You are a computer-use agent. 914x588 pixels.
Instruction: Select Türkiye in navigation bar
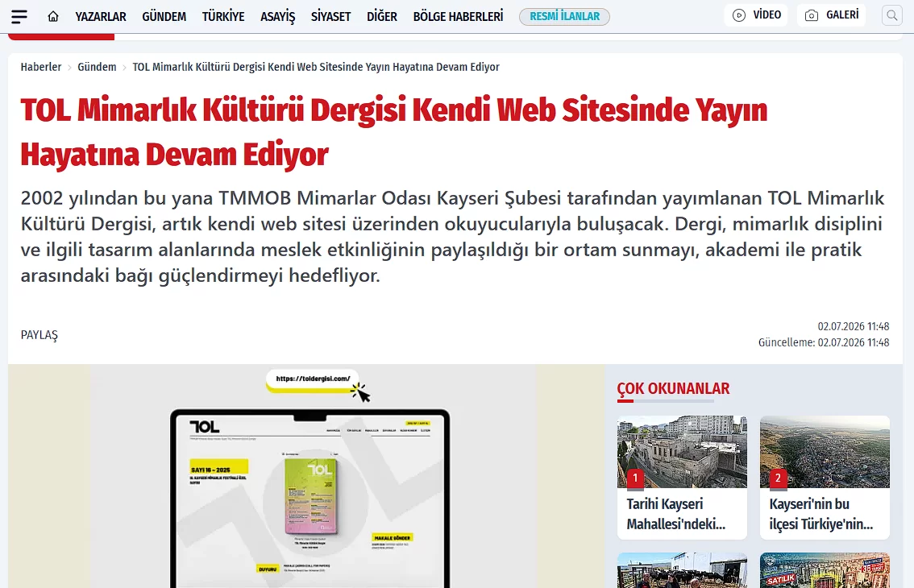[223, 16]
